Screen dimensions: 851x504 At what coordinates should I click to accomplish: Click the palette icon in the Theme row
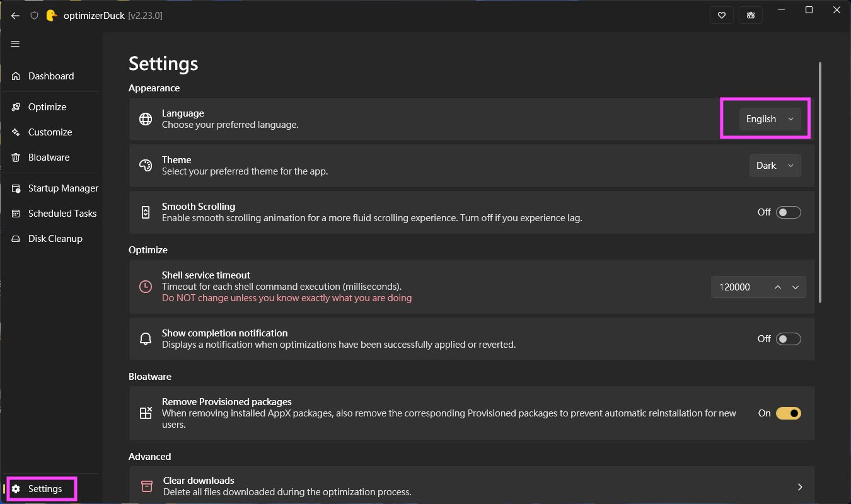click(x=146, y=166)
